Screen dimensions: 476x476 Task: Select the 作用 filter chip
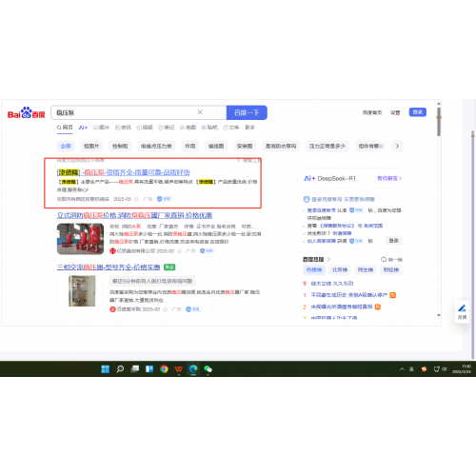point(190,146)
